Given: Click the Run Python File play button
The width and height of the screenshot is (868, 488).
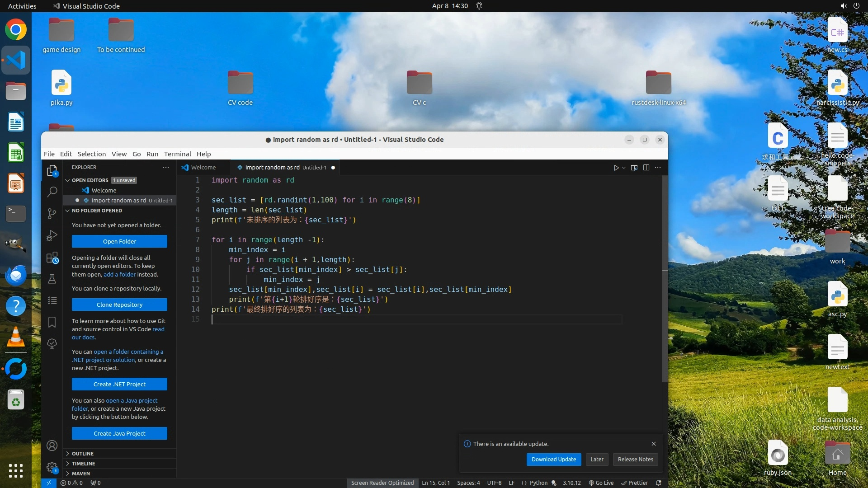Looking at the screenshot, I should point(616,168).
